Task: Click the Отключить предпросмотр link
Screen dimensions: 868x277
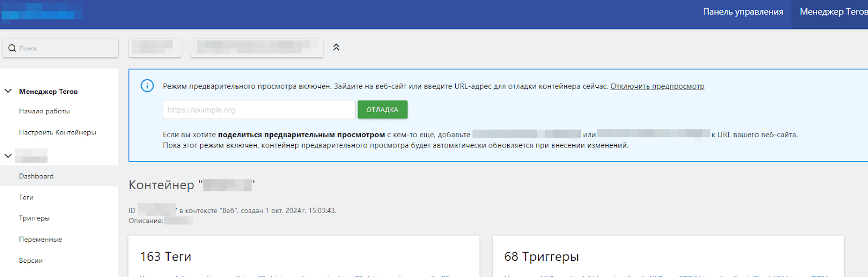Action: pos(657,86)
